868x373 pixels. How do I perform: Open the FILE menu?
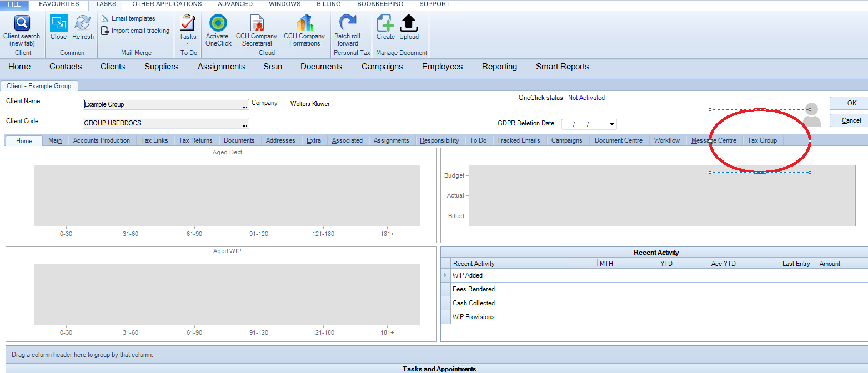14,4
